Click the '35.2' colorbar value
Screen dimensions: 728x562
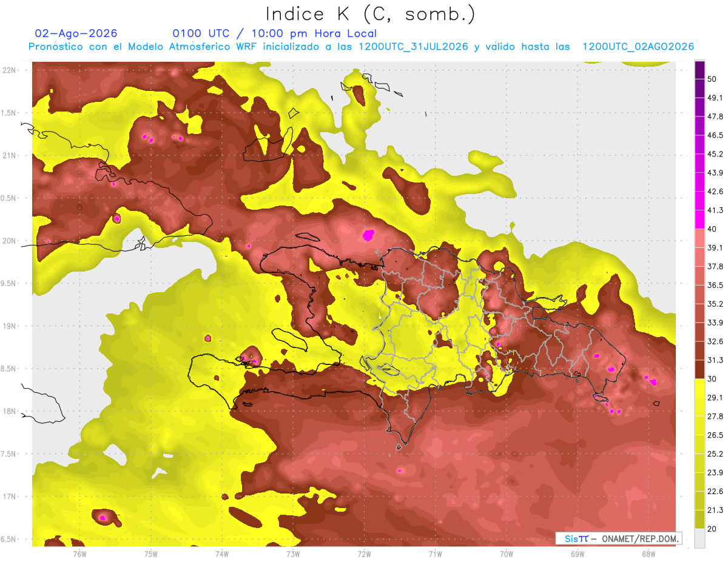715,304
